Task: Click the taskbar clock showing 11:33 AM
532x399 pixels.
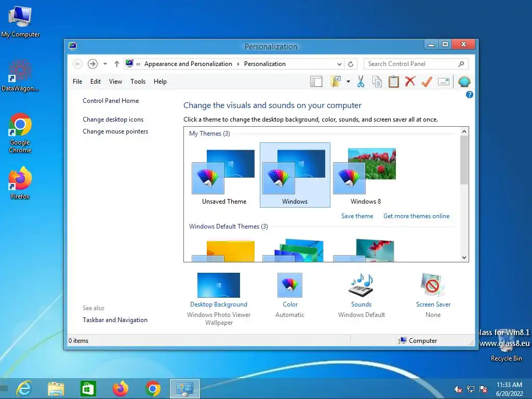Action: pos(509,389)
